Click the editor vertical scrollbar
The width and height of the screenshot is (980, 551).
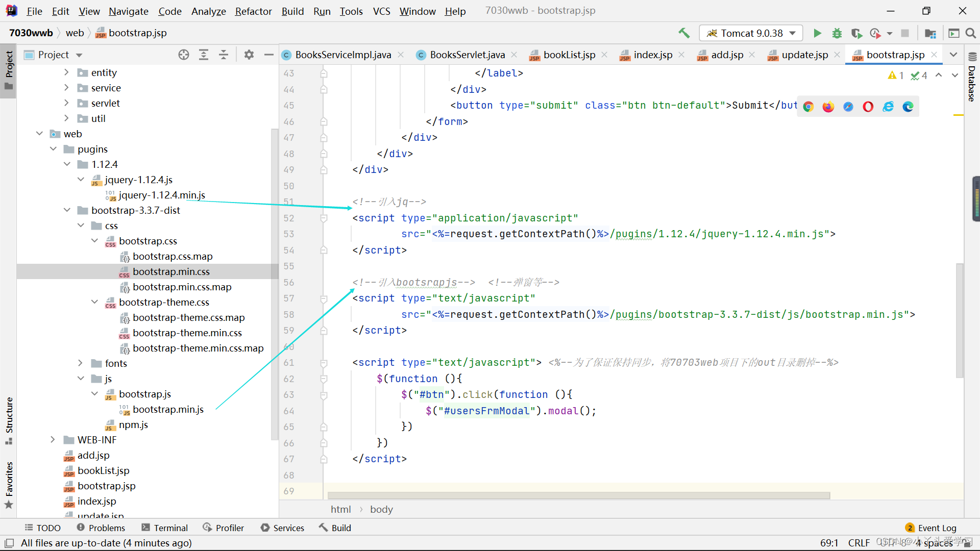(x=960, y=320)
